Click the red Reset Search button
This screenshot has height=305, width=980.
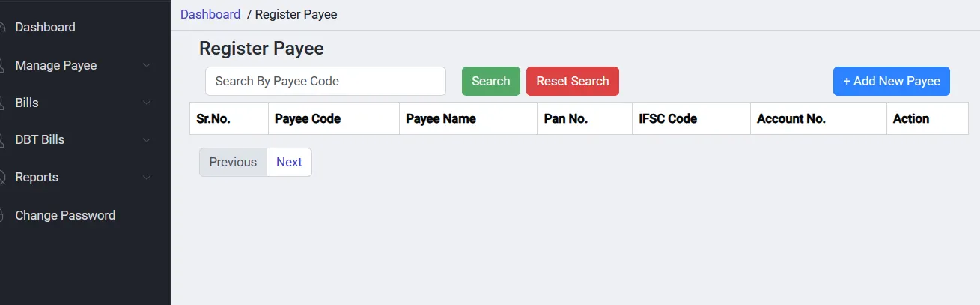tap(572, 81)
